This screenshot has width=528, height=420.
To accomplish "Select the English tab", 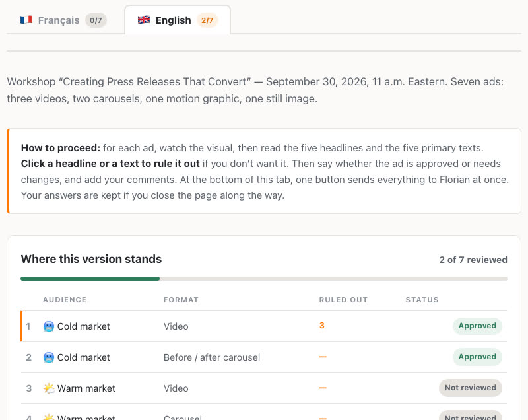I will point(178,20).
